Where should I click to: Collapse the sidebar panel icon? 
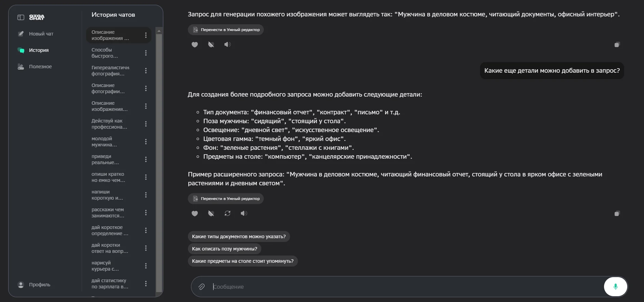click(x=21, y=17)
